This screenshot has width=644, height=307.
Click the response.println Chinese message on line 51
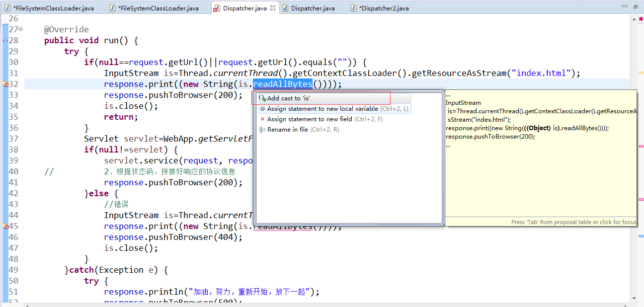(212, 292)
